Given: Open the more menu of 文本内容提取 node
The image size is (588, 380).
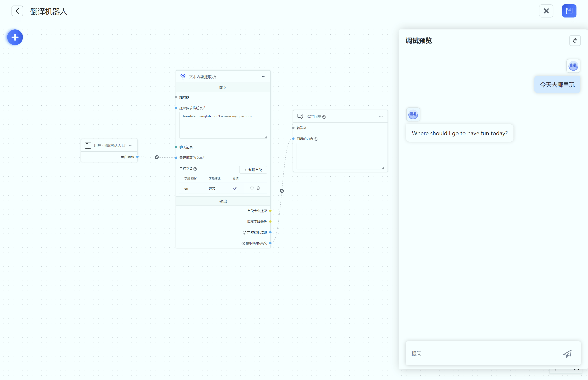Looking at the screenshot, I should 264,77.
